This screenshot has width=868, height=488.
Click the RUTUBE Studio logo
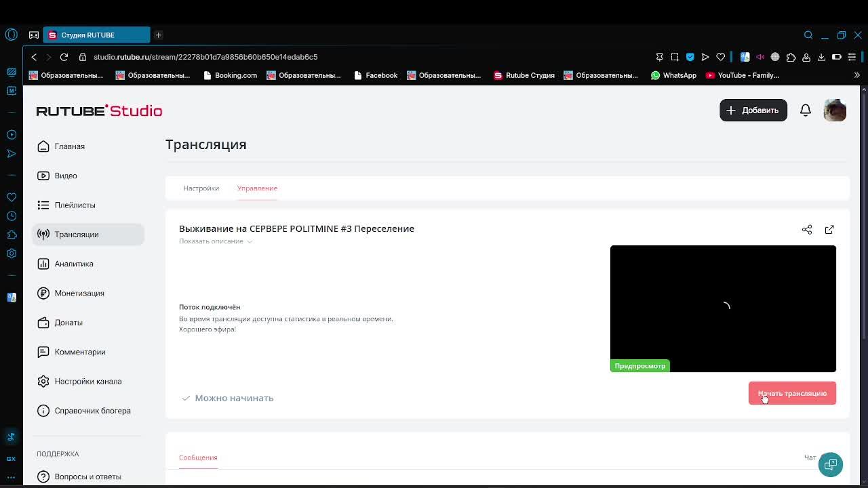[x=99, y=110]
